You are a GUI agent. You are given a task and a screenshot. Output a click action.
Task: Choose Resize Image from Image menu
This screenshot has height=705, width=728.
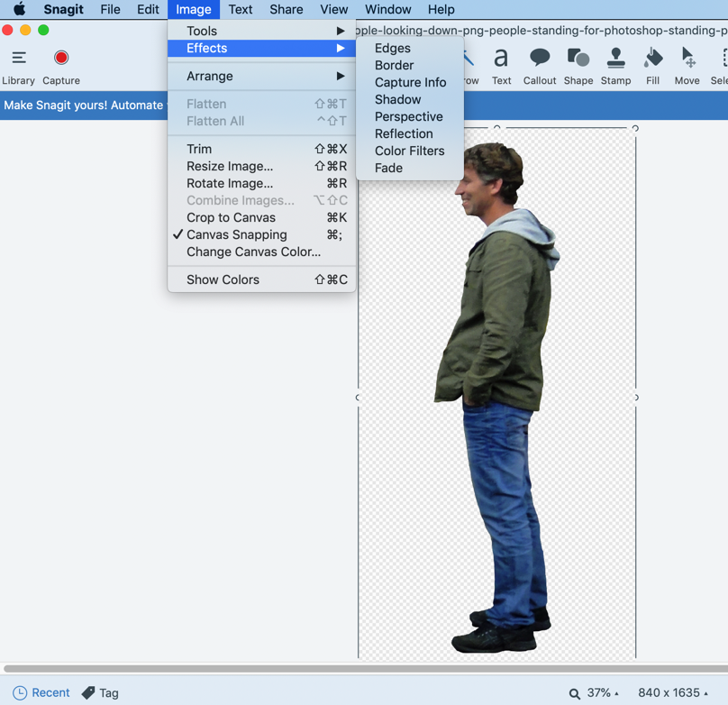tap(230, 166)
